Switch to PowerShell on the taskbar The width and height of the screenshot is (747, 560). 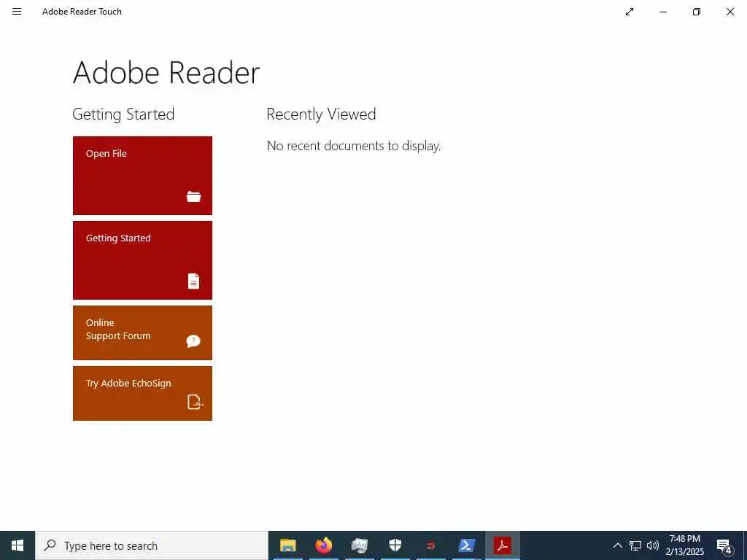[466, 545]
